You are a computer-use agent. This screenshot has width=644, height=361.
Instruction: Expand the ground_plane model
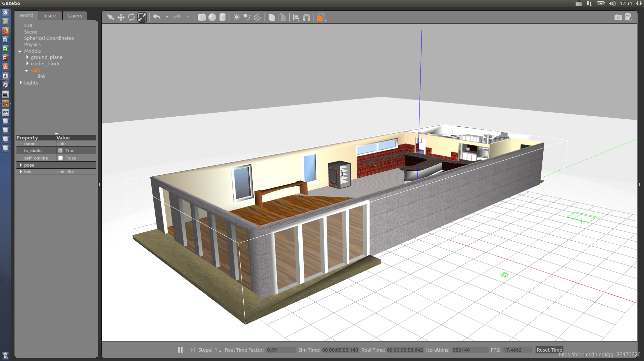coord(28,57)
